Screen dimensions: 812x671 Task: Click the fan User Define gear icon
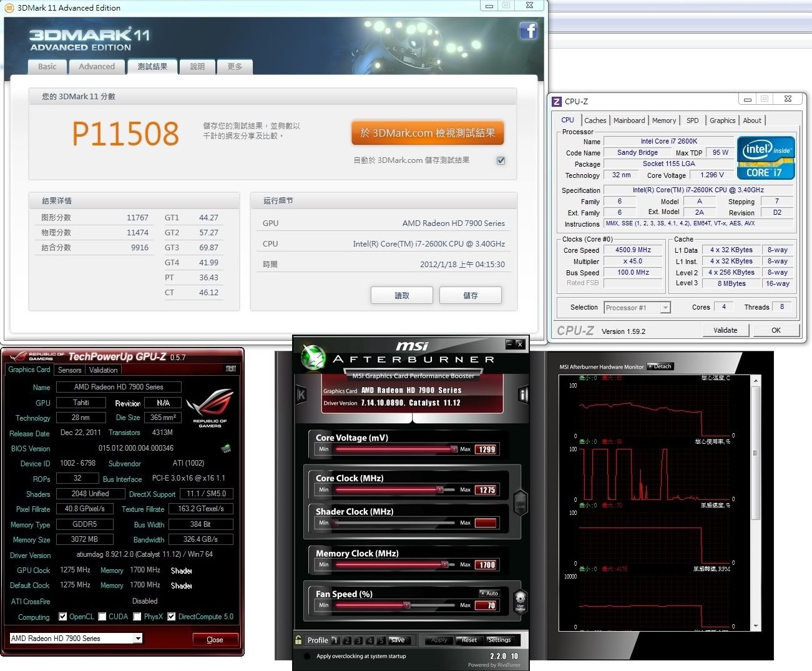(x=520, y=601)
